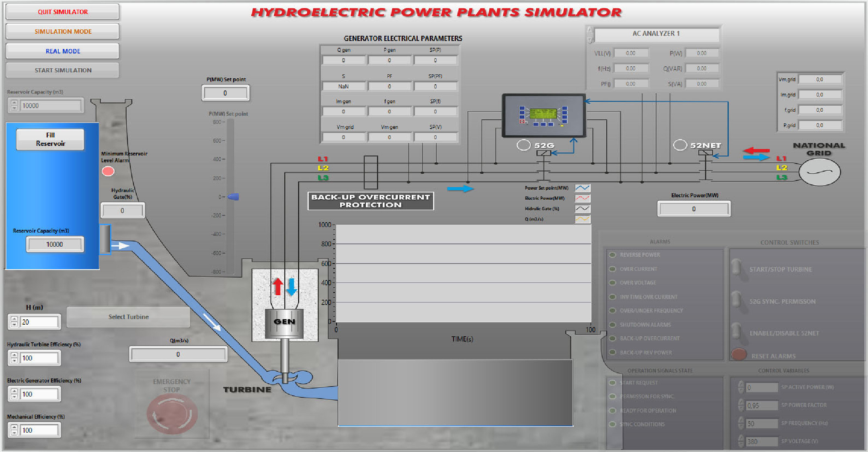
Task: Click the Power Set point plot legend icon
Action: [582, 188]
